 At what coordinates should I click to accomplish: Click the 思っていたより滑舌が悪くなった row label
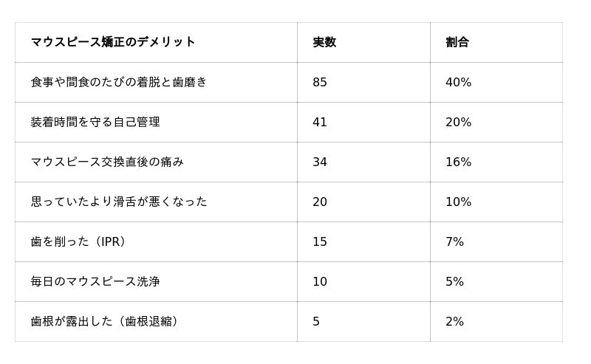pos(119,202)
